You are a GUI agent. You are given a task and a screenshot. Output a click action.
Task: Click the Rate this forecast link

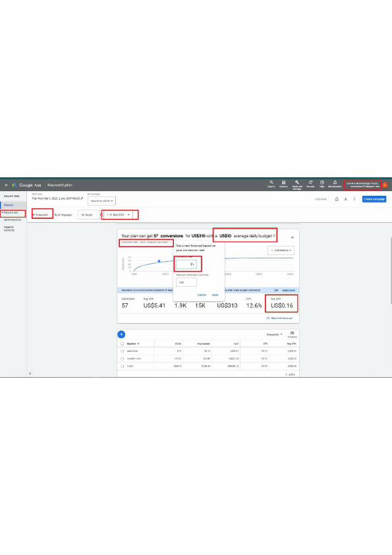[x=280, y=318]
